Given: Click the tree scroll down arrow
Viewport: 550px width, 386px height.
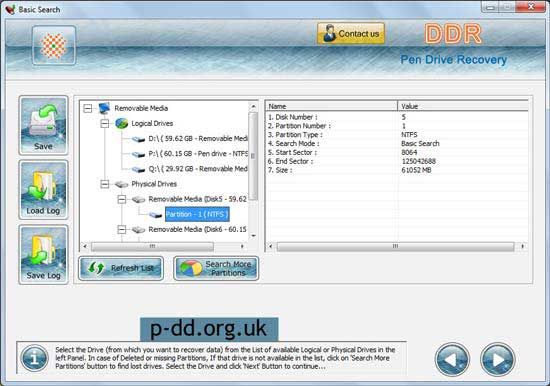Looking at the screenshot, I should click(x=253, y=236).
